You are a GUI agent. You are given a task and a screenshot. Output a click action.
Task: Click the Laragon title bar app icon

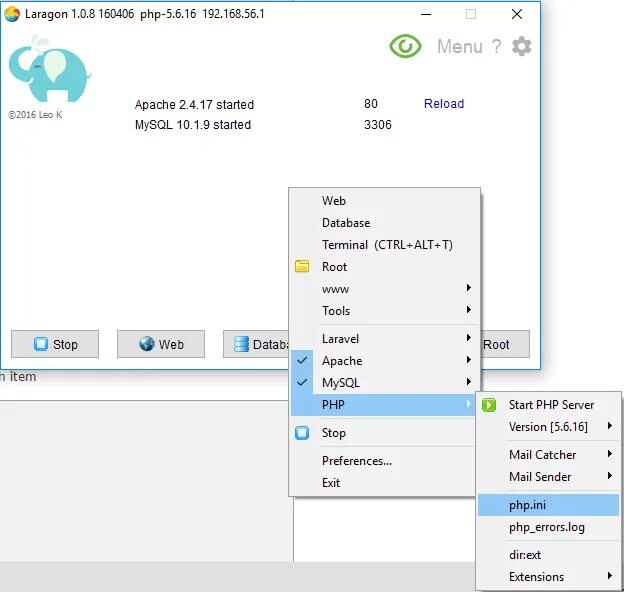pos(12,14)
